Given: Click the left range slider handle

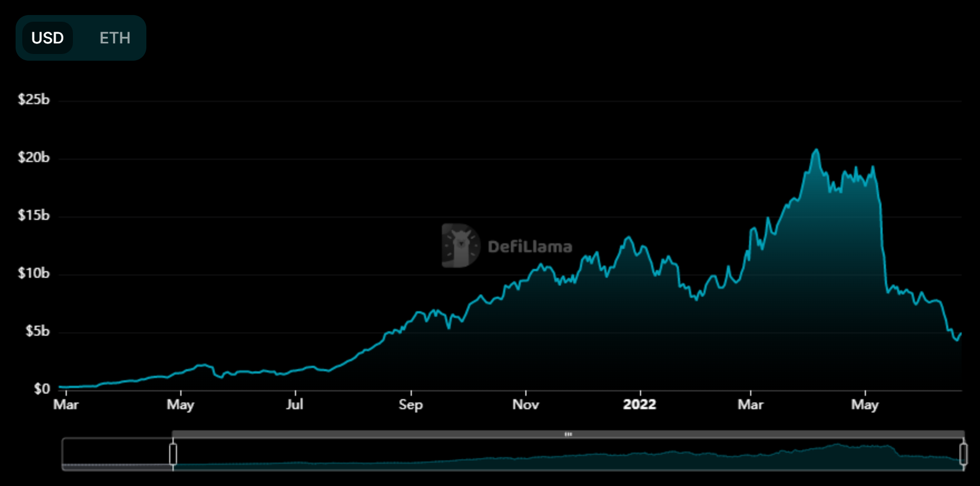Looking at the screenshot, I should point(173,454).
